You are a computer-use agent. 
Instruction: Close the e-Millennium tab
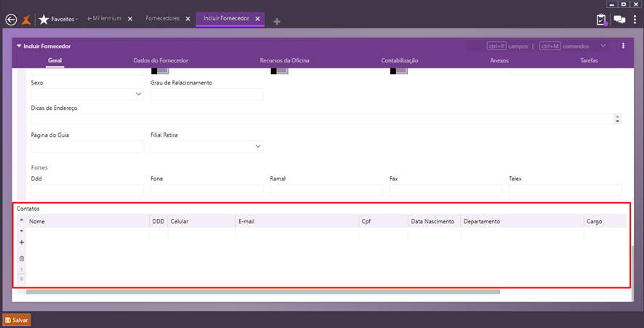click(130, 19)
